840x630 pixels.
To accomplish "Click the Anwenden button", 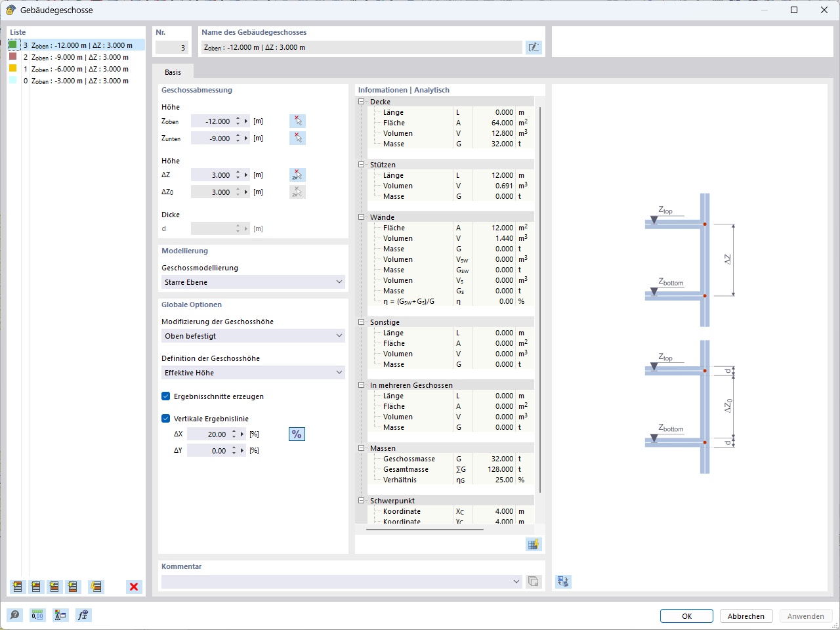I will (x=806, y=616).
